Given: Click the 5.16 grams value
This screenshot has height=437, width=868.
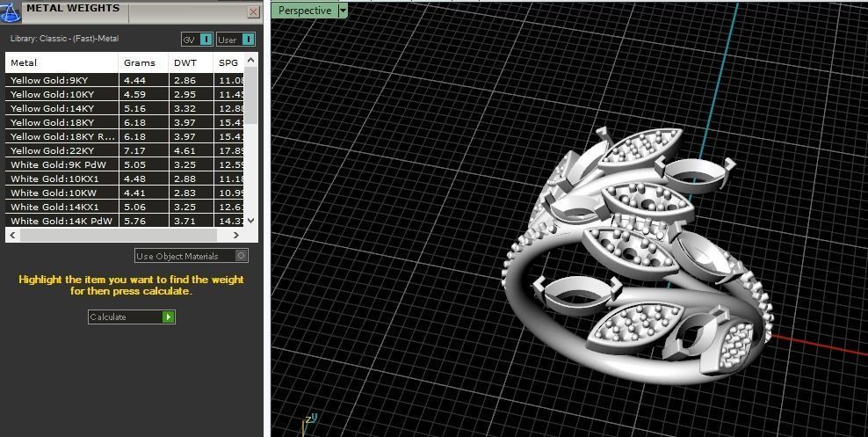Looking at the screenshot, I should click(134, 108).
